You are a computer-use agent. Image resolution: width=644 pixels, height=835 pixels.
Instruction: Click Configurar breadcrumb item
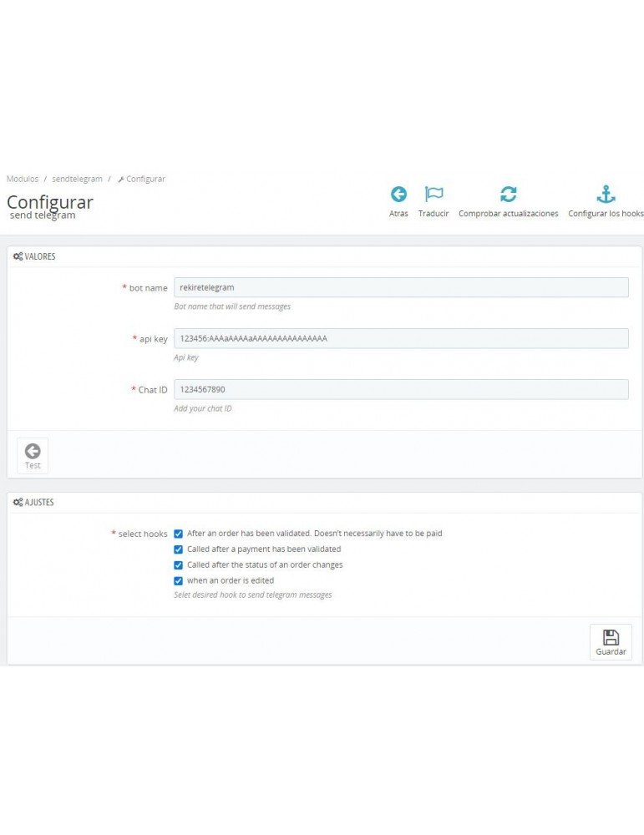click(145, 179)
